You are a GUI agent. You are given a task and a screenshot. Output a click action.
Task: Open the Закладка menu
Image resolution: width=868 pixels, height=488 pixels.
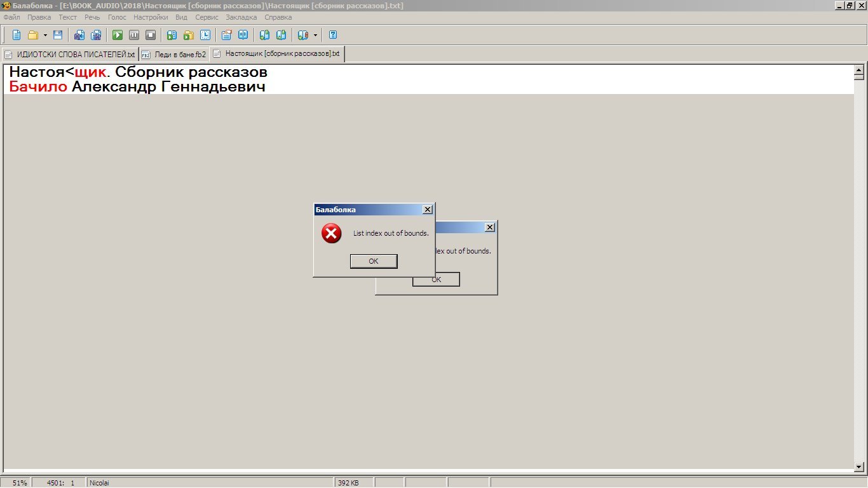tap(241, 17)
